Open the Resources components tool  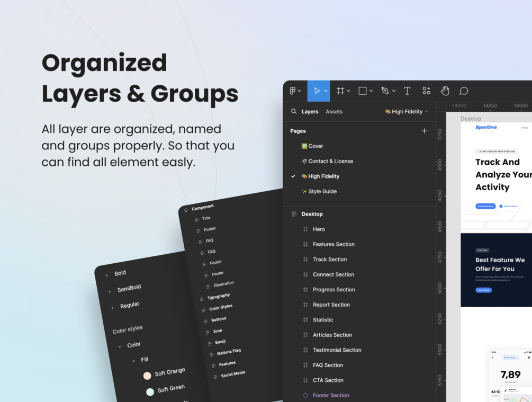coord(427,91)
